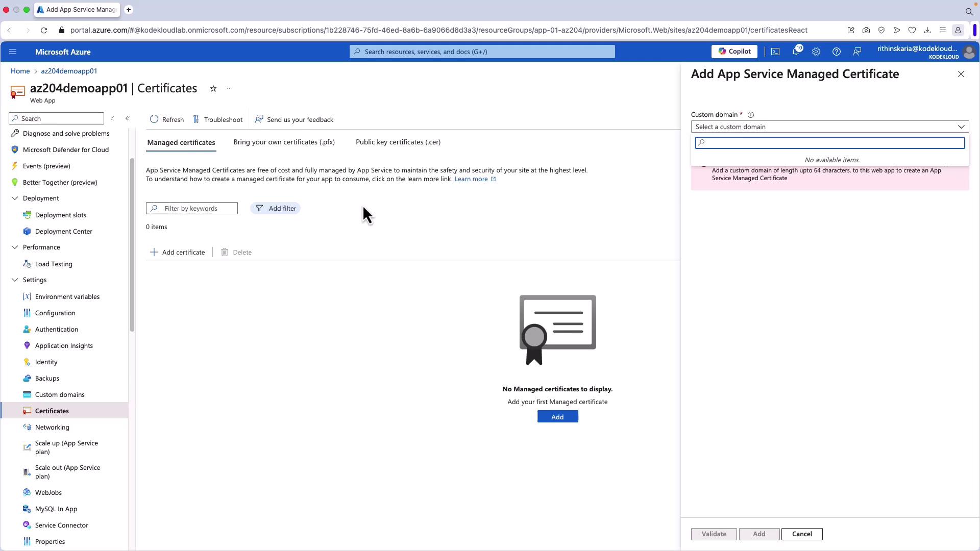Click the Custom domain info icon
980x551 pixels.
click(751, 115)
